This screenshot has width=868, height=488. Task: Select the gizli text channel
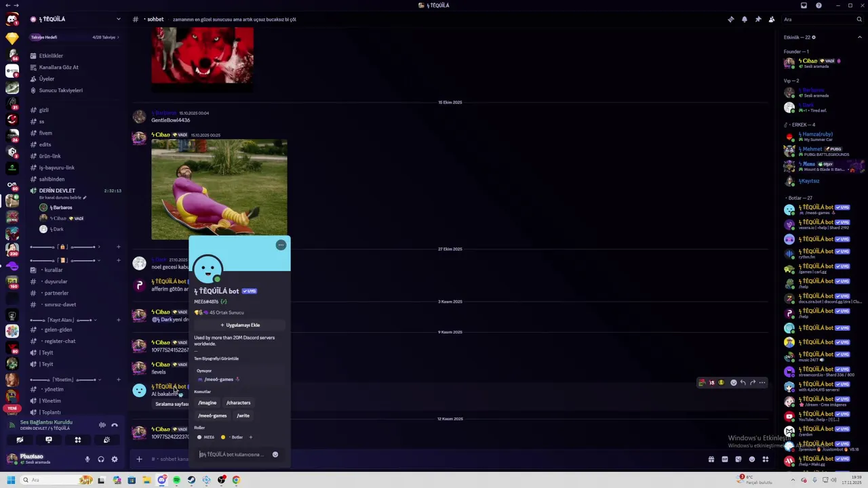pos(75,110)
